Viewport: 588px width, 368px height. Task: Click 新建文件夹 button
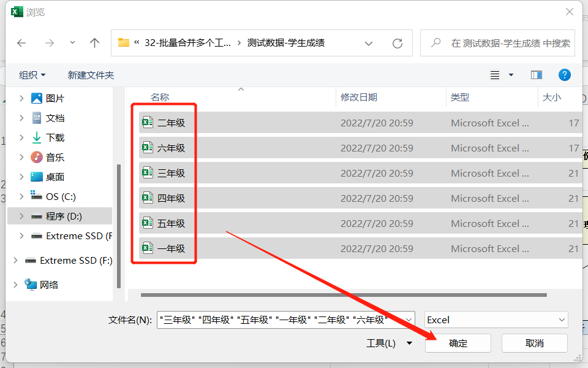coord(91,75)
